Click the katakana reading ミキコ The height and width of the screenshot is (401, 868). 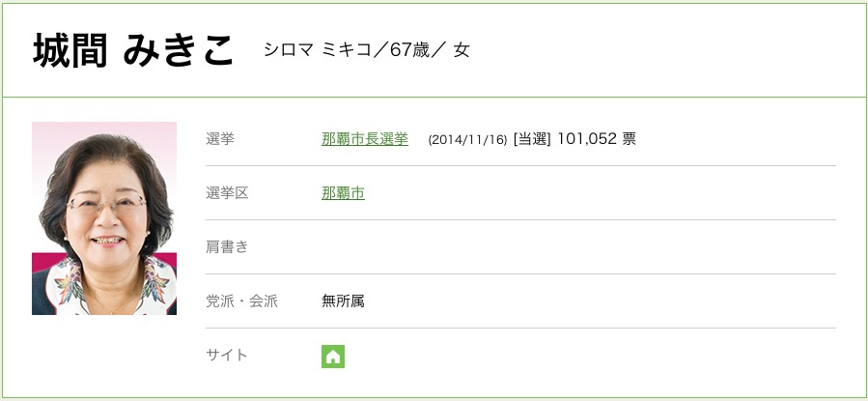[x=348, y=50]
